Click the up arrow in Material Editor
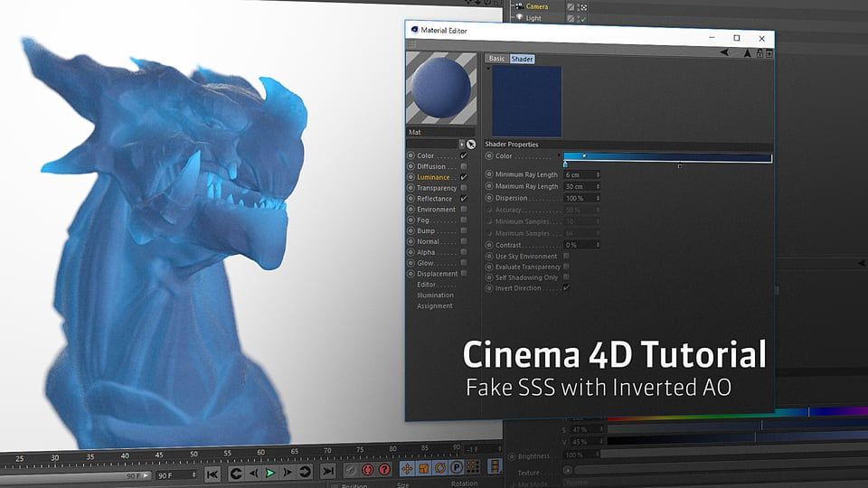868x488 pixels. [748, 53]
